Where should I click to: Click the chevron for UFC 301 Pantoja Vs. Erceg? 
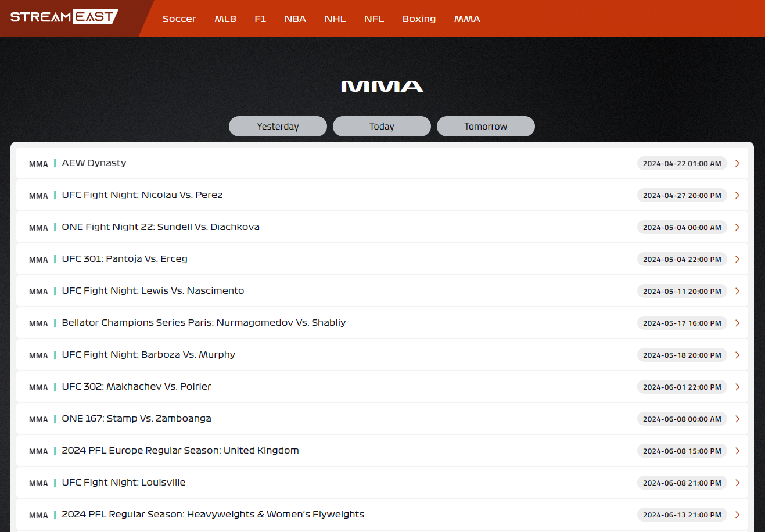737,260
